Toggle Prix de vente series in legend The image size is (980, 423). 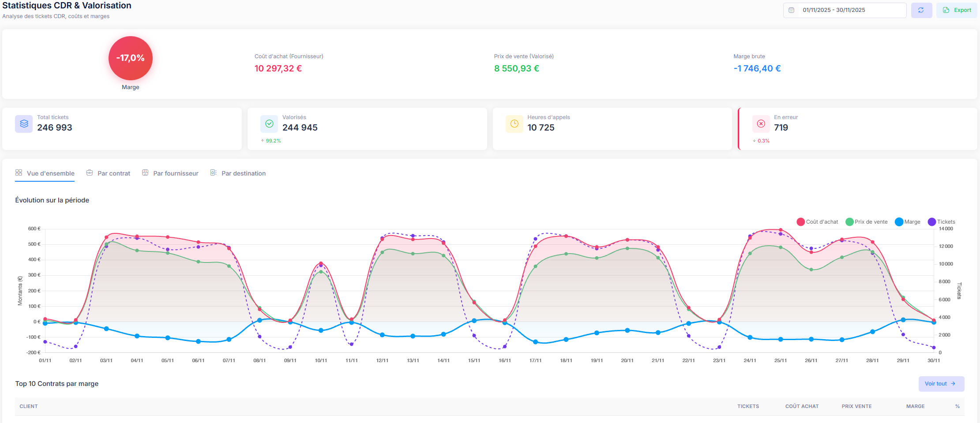866,222
